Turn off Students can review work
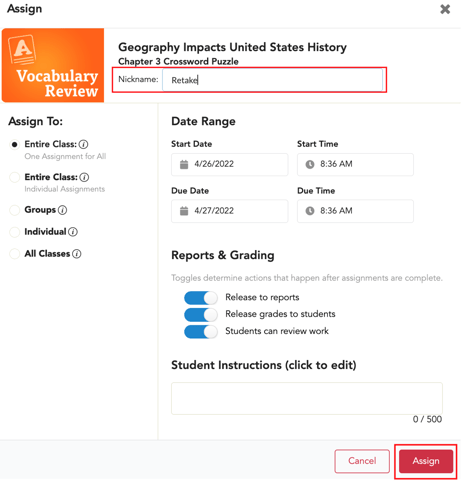Image resolution: width=463 pixels, height=486 pixels. click(x=201, y=332)
